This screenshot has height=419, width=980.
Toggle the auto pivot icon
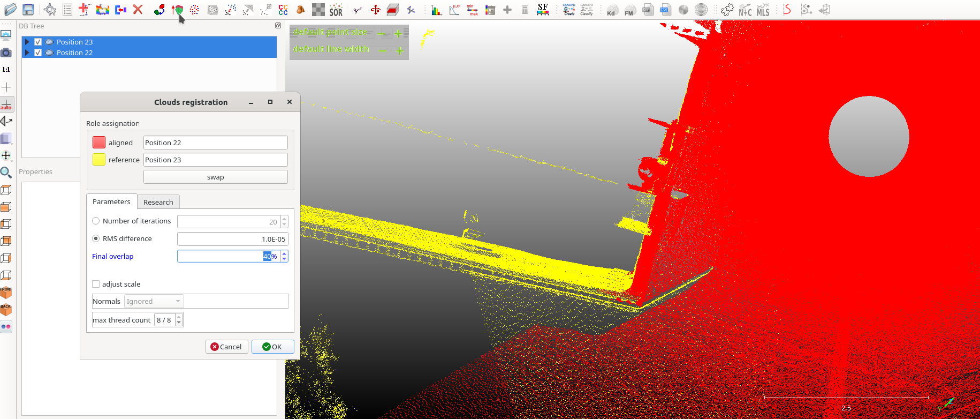coord(6,104)
